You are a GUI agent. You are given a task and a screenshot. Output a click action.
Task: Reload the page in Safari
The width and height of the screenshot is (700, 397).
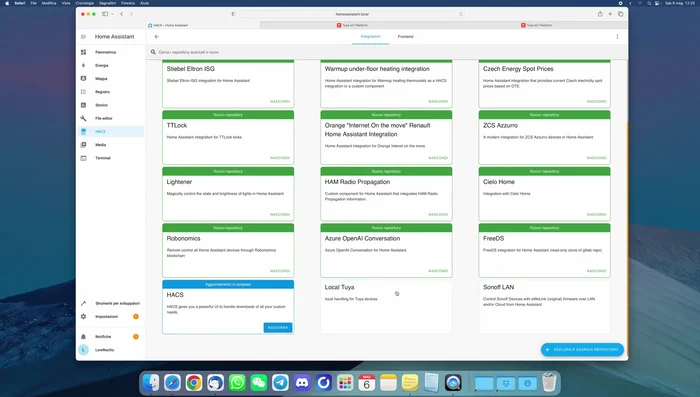click(x=461, y=14)
